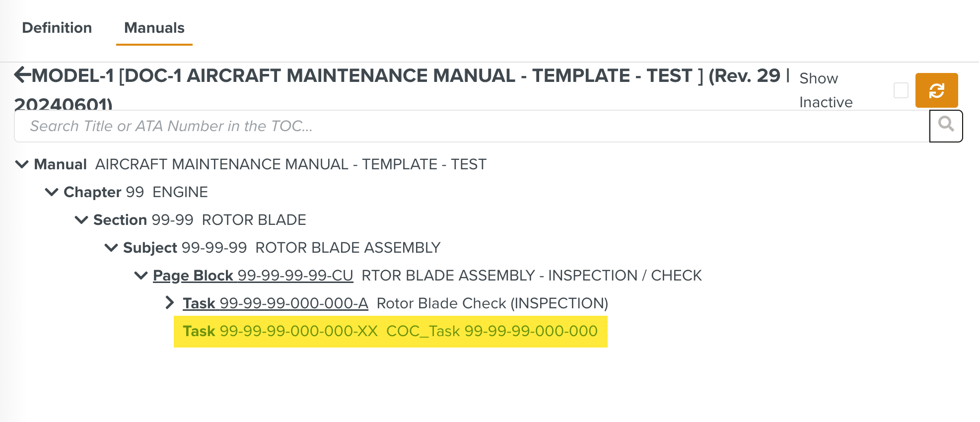Screen dimensions: 980x422
Task: Open Task 99-99-99-000-000-A link
Action: coord(275,303)
